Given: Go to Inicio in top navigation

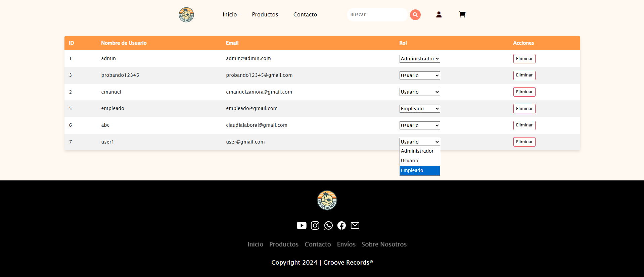Looking at the screenshot, I should [230, 14].
